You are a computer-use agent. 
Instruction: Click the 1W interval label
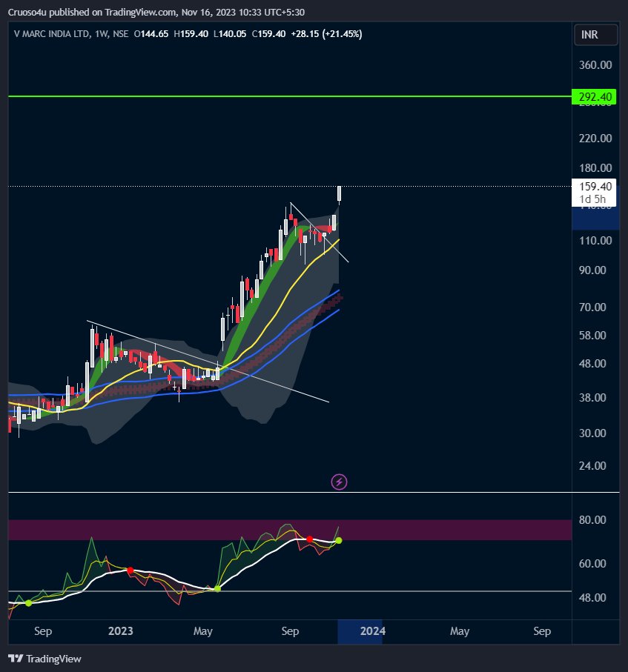[102, 34]
